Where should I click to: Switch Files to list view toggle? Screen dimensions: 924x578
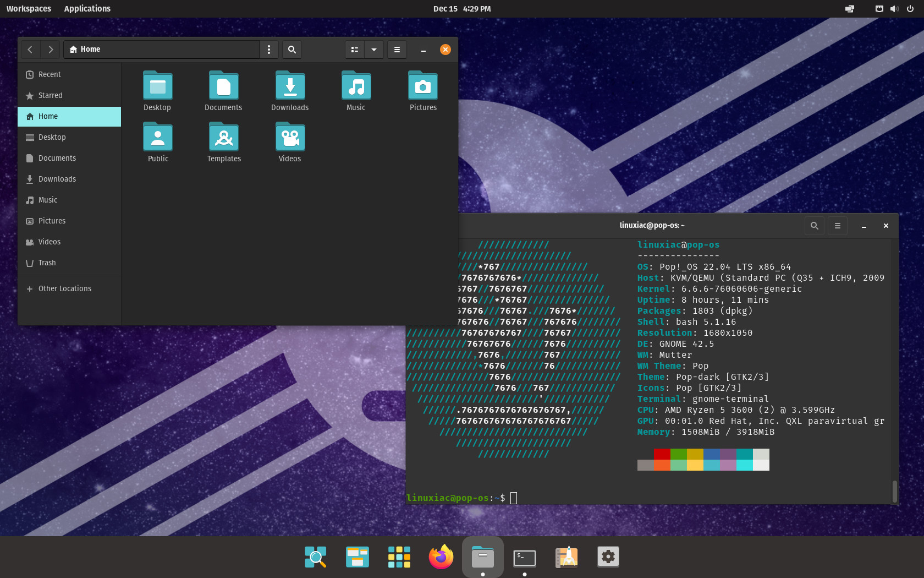[355, 50]
